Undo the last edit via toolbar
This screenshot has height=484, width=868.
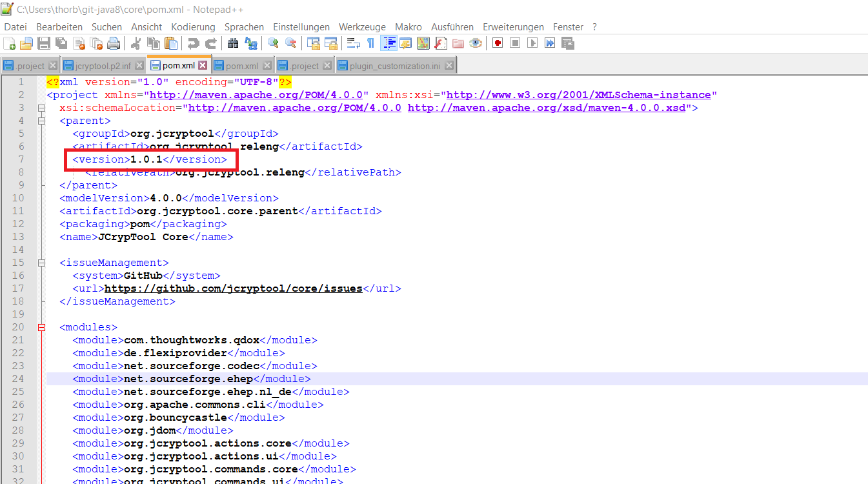pyautogui.click(x=193, y=43)
